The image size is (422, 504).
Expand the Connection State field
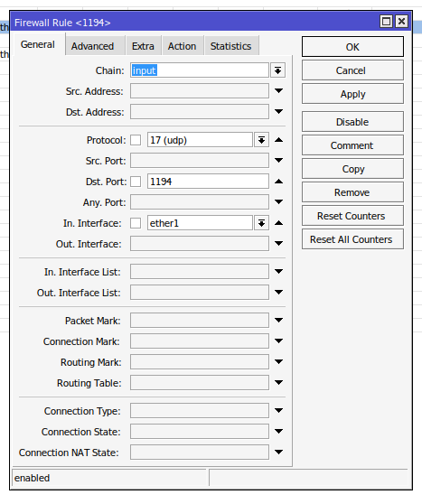pyautogui.click(x=279, y=431)
